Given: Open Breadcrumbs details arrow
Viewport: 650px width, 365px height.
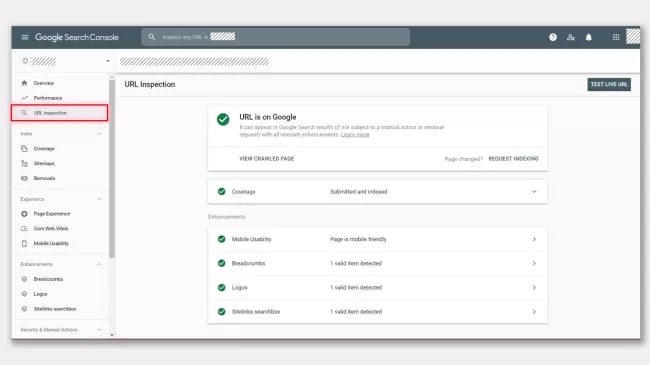Looking at the screenshot, I should (534, 263).
